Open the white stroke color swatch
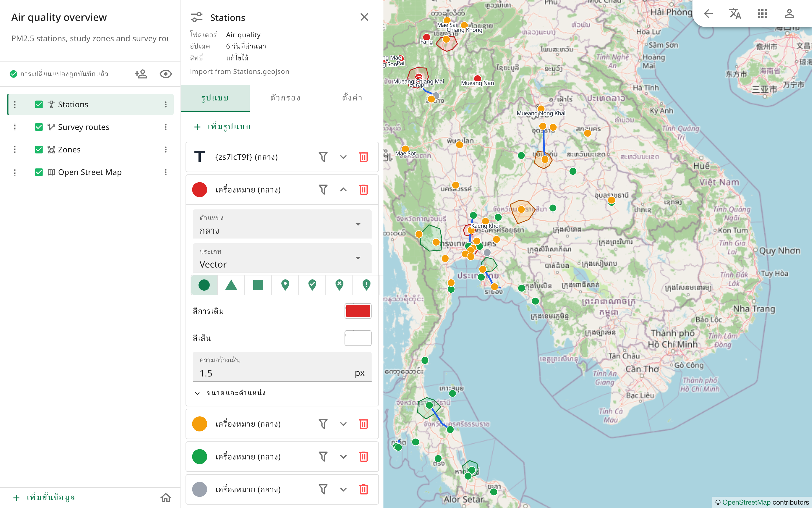812x508 pixels. (x=358, y=338)
